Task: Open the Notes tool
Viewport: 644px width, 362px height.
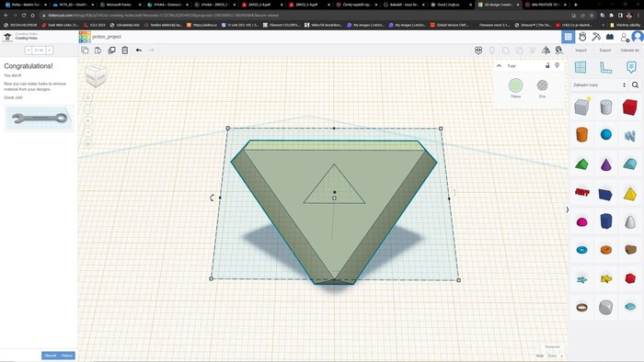Action: (631, 67)
